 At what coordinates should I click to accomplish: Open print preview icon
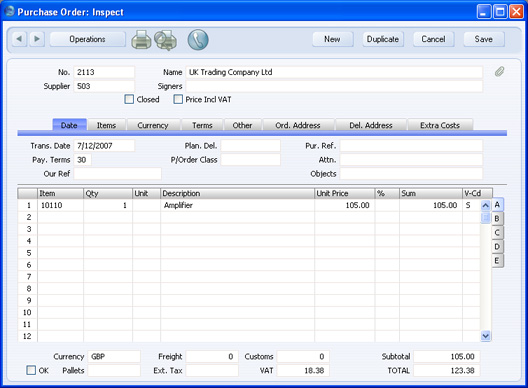click(166, 40)
